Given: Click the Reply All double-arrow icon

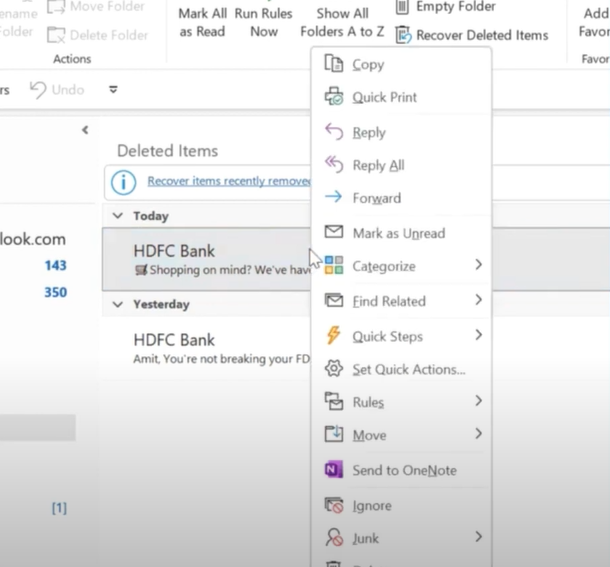Looking at the screenshot, I should tap(334, 164).
